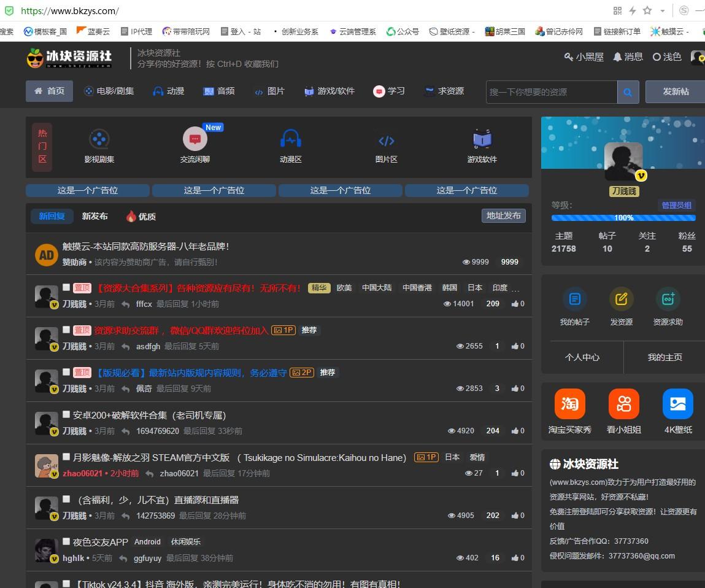The height and width of the screenshot is (588, 705).
Task: Tick the checkbox next to 夜色交友APP
Action: point(66,541)
